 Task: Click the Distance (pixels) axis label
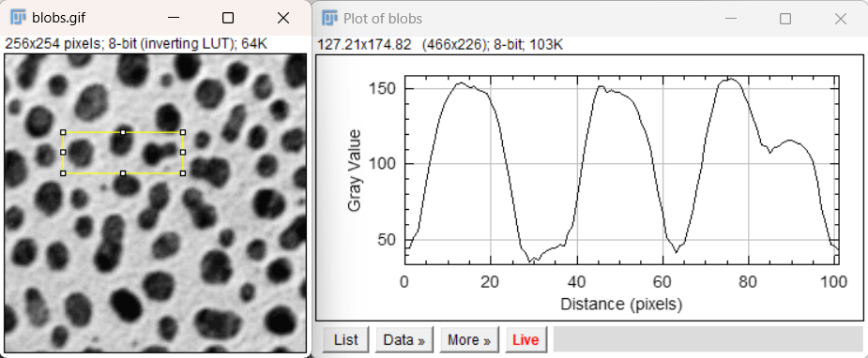pos(621,305)
